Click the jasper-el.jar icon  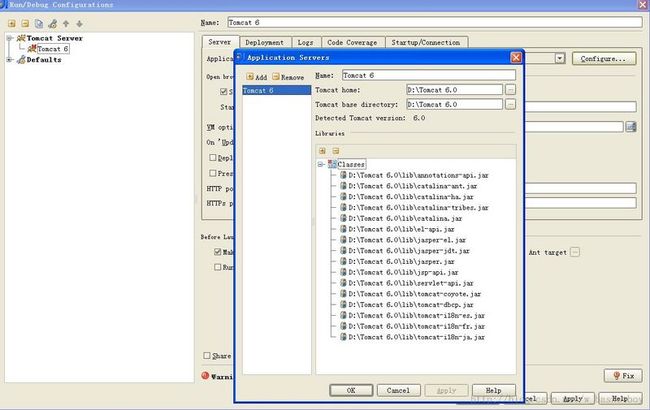point(343,240)
